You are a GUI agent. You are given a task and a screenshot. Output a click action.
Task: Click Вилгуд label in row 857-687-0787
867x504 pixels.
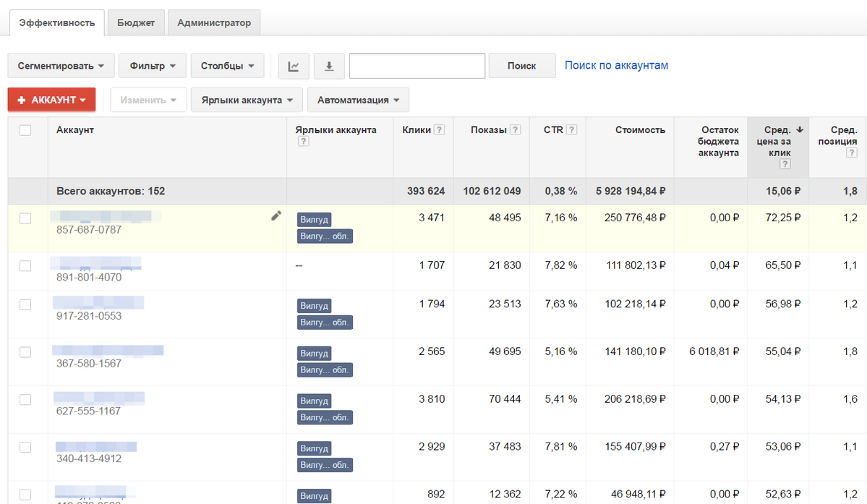[314, 219]
